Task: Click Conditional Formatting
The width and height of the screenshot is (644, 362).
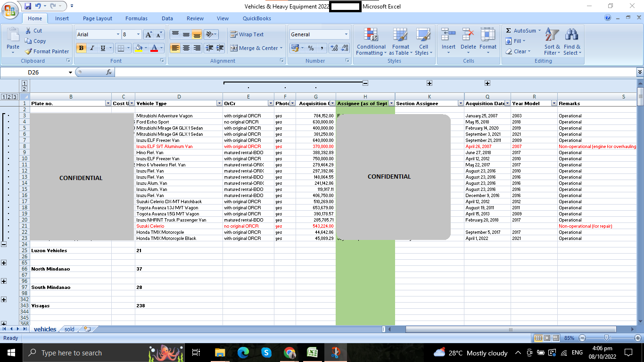Action: (x=371, y=41)
